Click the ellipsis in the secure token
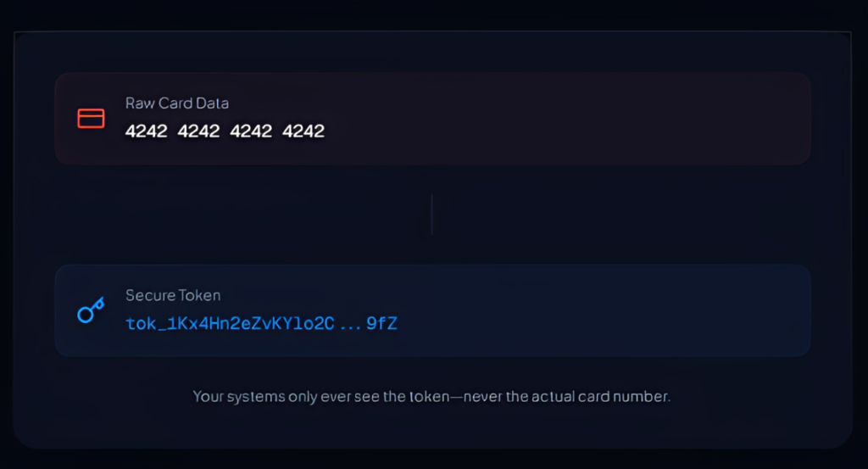 click(x=350, y=324)
